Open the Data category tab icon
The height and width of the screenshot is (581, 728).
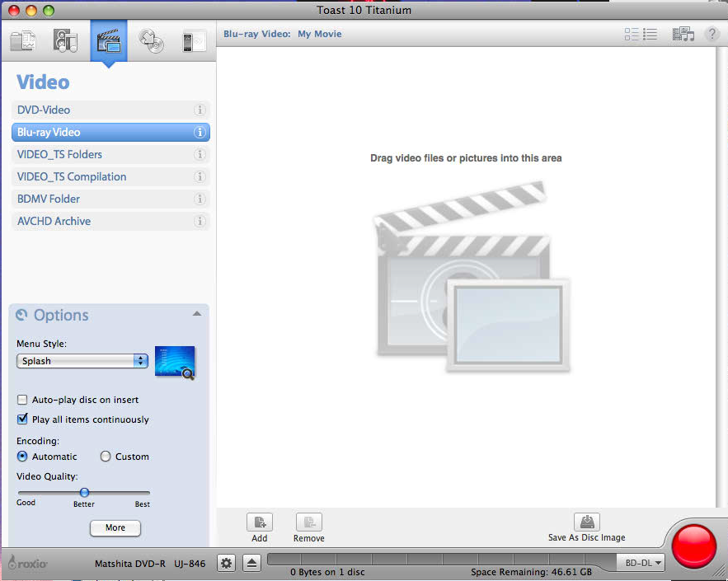(23, 41)
